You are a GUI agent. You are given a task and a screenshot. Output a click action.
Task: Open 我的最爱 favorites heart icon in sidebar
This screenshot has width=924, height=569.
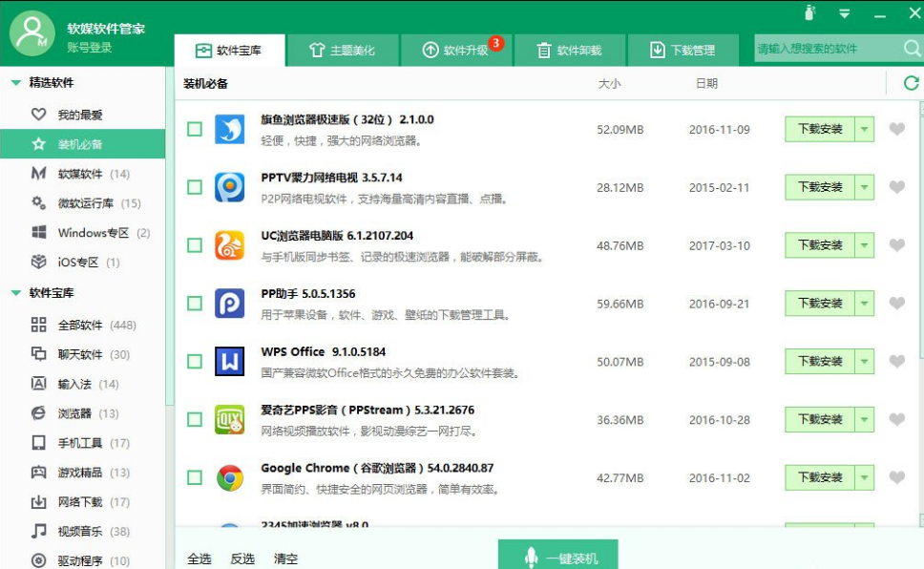39,115
